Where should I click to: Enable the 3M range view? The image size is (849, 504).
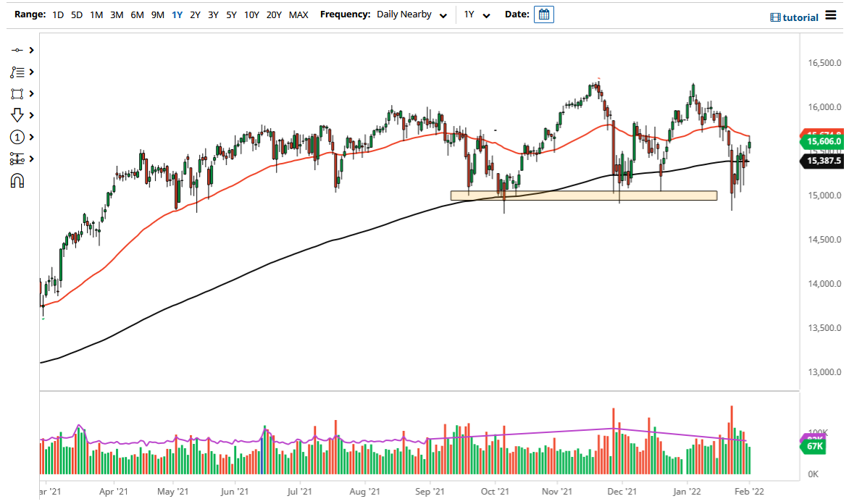point(117,14)
